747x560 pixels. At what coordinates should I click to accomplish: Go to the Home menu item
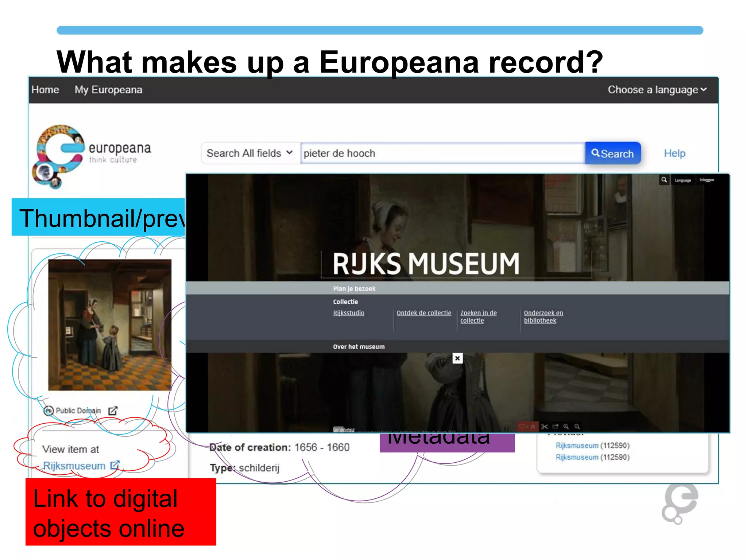point(45,90)
